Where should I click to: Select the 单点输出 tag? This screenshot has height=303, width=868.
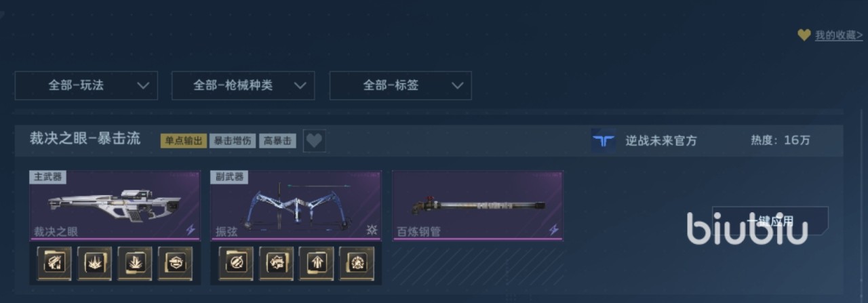tap(183, 141)
